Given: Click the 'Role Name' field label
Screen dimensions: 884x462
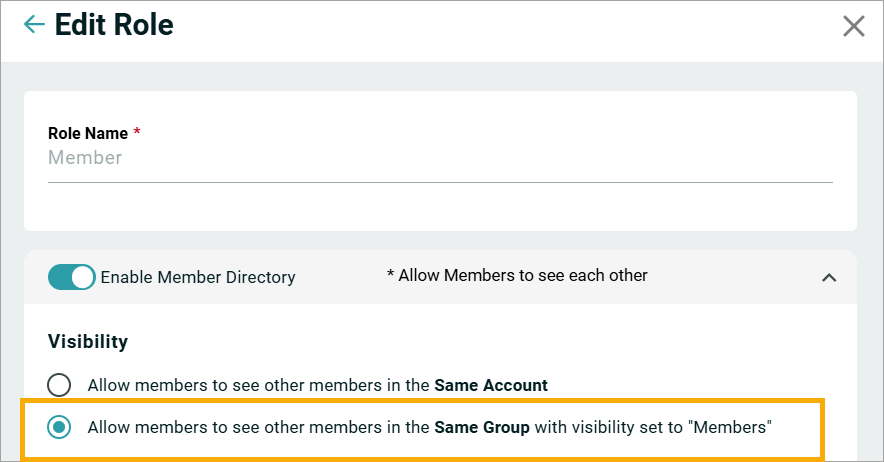Looking at the screenshot, I should (88, 134).
